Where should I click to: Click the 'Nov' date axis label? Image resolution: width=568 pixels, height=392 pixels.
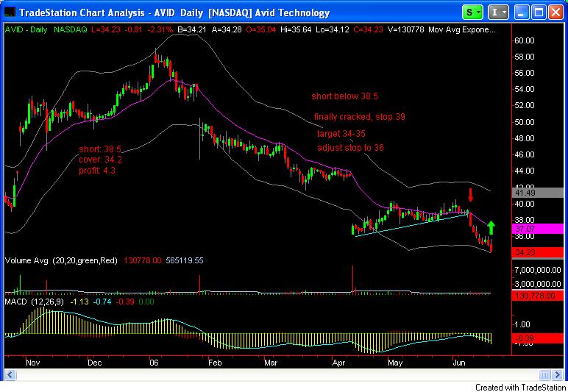click(32, 363)
